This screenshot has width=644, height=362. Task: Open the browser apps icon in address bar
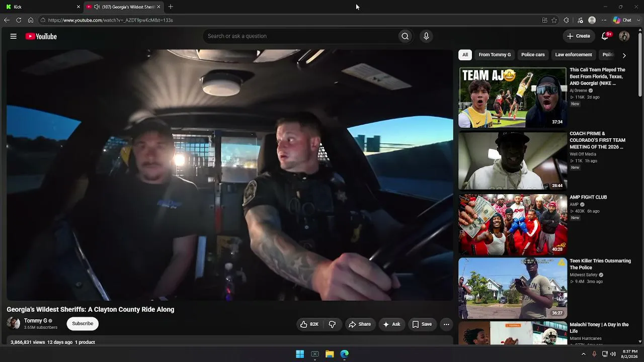544,20
